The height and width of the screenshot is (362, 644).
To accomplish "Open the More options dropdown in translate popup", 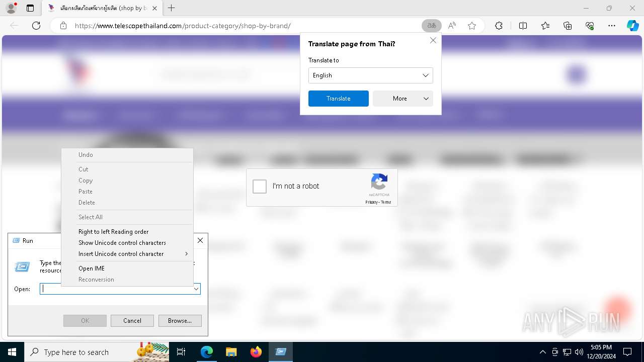I will point(403,99).
